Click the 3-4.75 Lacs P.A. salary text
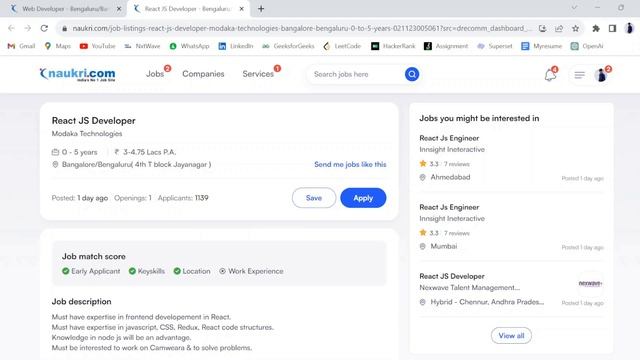Screen dimensions: 640x360 (x=149, y=152)
